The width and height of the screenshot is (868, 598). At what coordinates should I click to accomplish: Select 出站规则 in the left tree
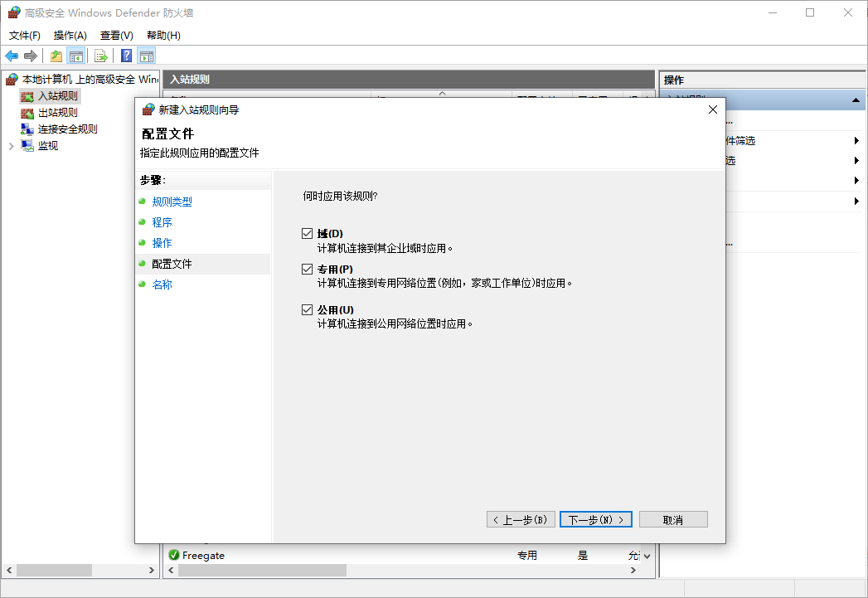[x=57, y=113]
